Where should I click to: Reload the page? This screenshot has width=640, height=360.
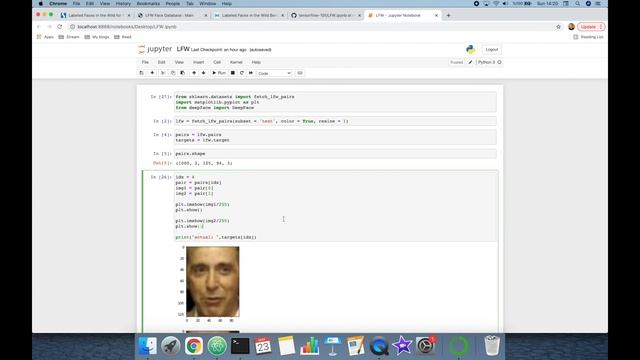(x=60, y=27)
